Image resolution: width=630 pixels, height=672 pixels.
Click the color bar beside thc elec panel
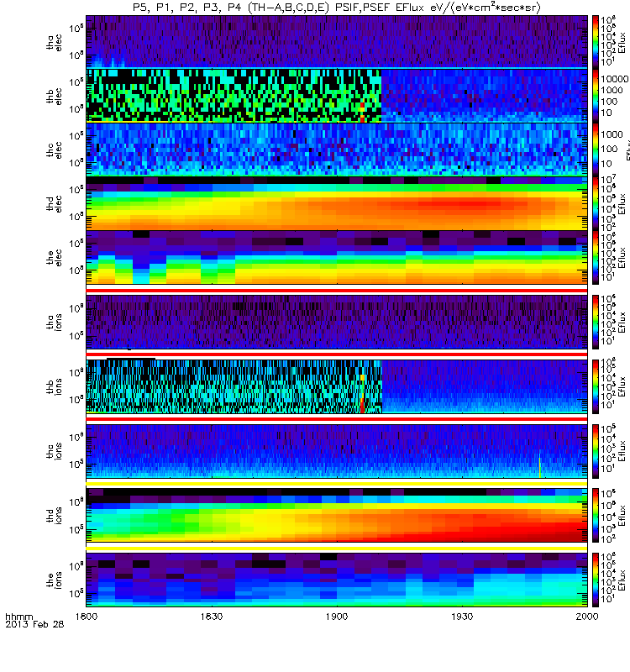pyautogui.click(x=596, y=150)
